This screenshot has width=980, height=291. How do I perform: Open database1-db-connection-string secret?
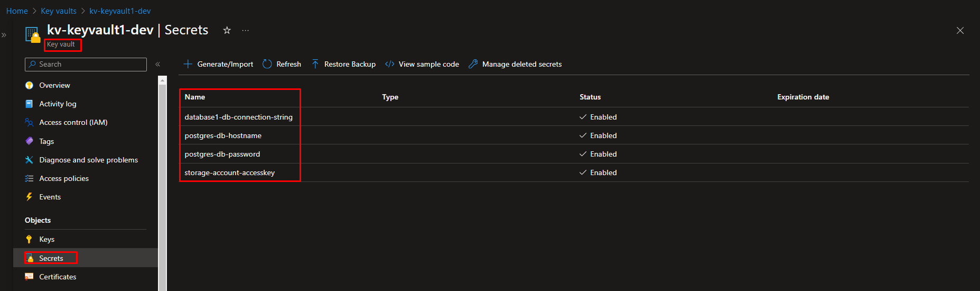coord(238,117)
